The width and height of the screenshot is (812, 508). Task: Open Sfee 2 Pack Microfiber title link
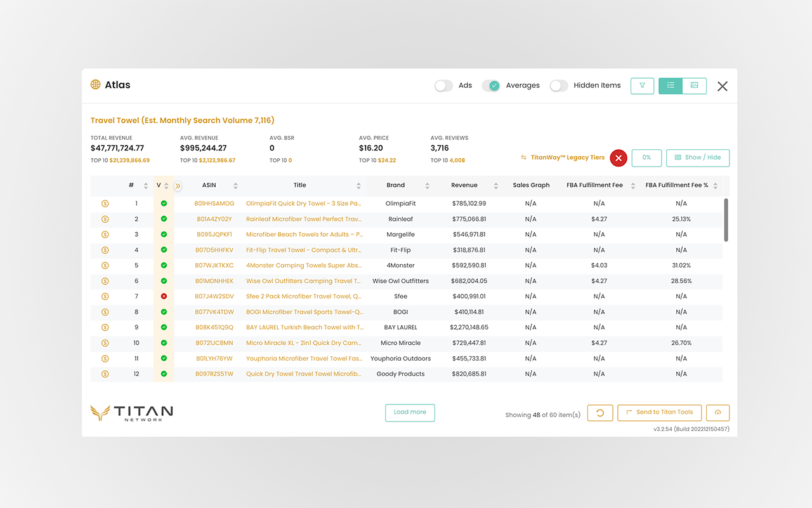point(304,297)
